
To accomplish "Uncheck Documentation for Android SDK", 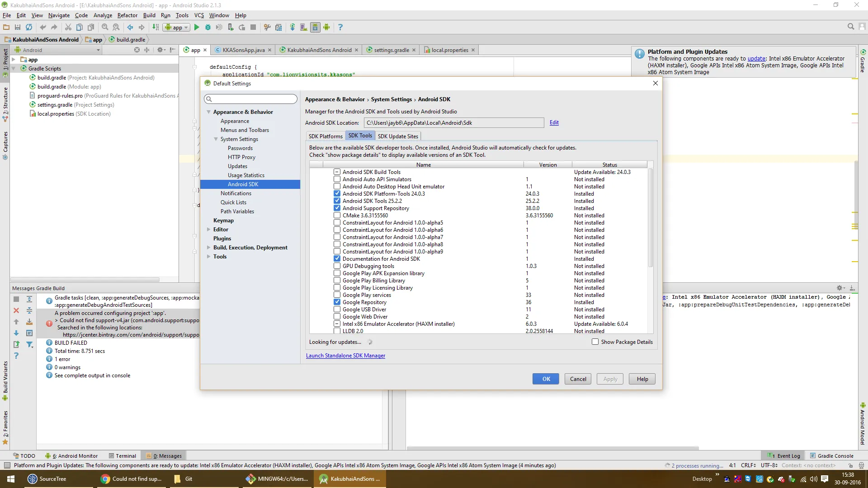I will tap(337, 259).
